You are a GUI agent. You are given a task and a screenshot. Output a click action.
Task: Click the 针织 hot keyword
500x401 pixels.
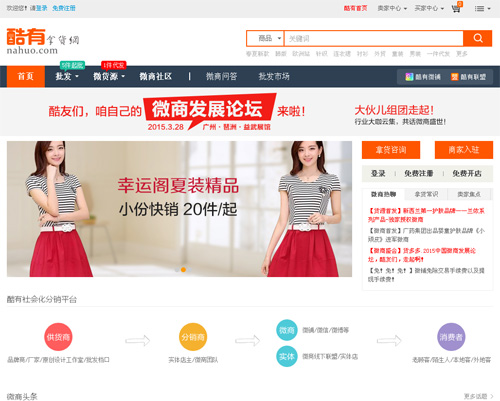coord(321,54)
